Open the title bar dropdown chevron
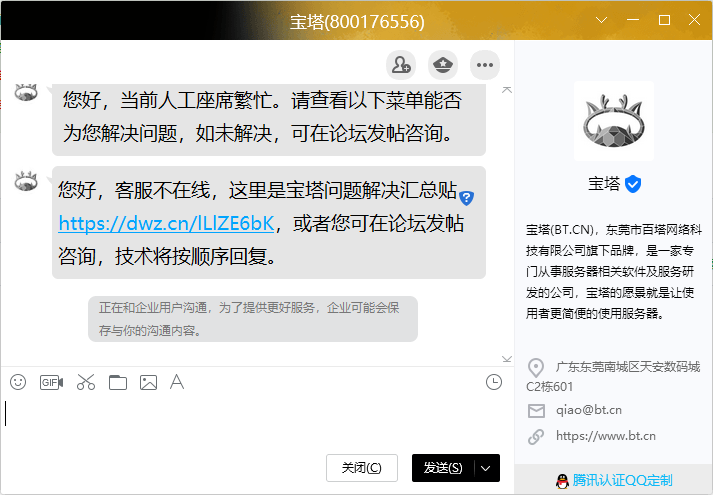The width and height of the screenshot is (713, 495). [x=602, y=20]
